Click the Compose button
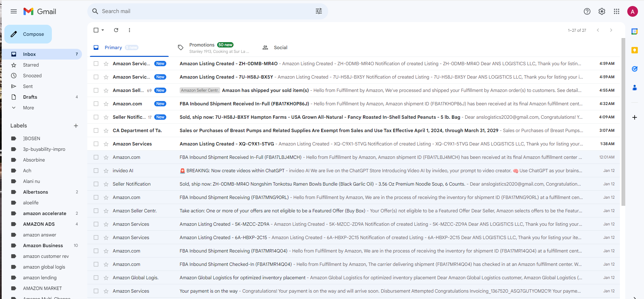Viewport: 644px width, 299px height. (28, 34)
